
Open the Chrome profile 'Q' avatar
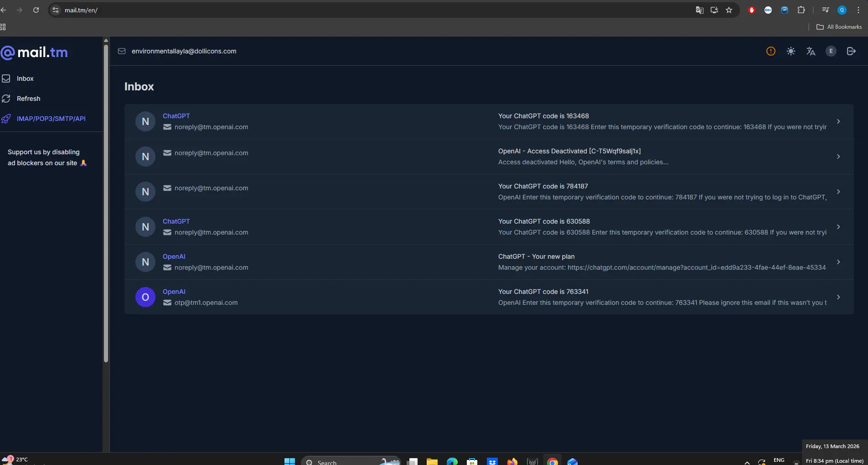coord(842,10)
